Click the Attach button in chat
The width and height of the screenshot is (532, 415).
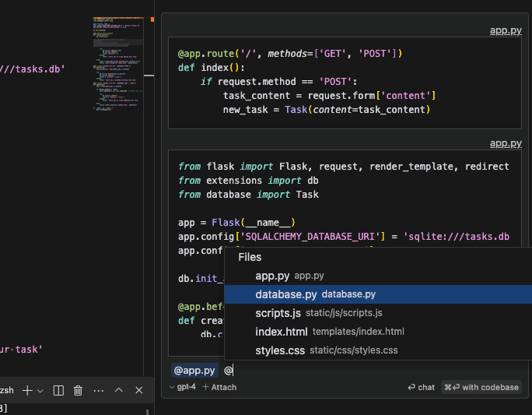pos(219,387)
